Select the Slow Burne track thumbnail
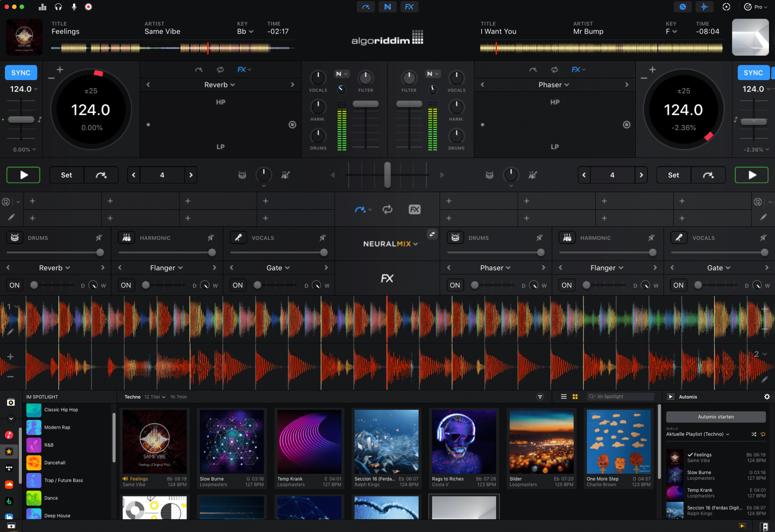The image size is (775, 532). (232, 441)
